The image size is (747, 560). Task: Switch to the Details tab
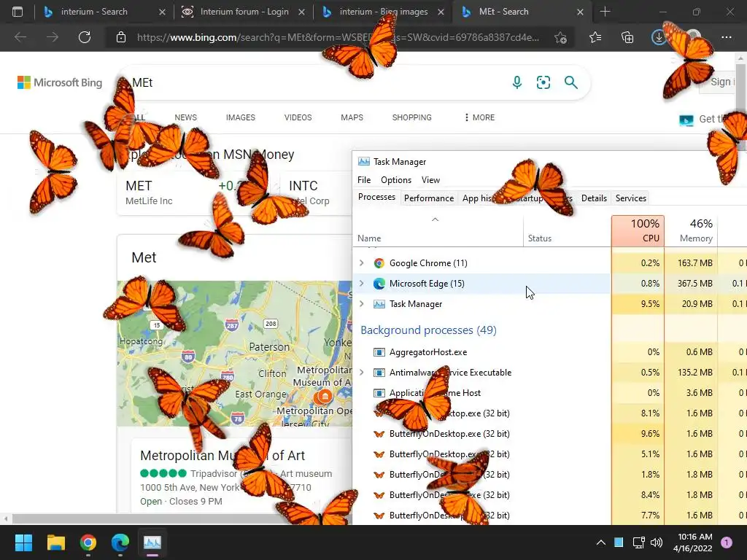[594, 198]
